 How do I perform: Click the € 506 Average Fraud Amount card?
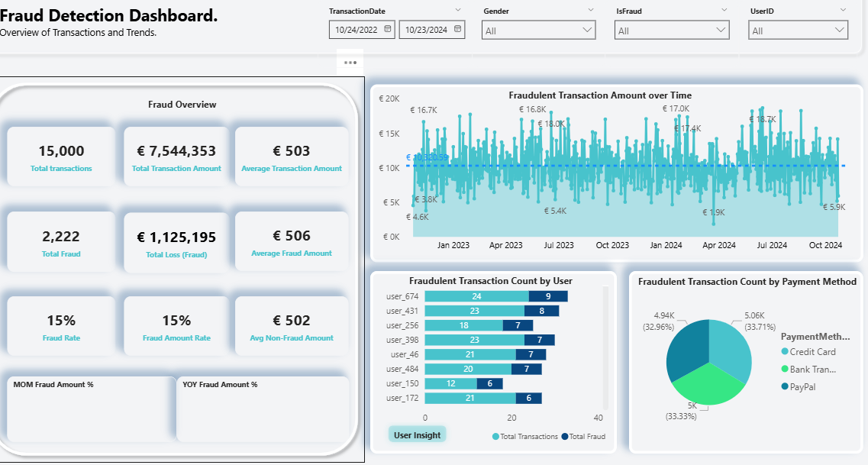292,241
